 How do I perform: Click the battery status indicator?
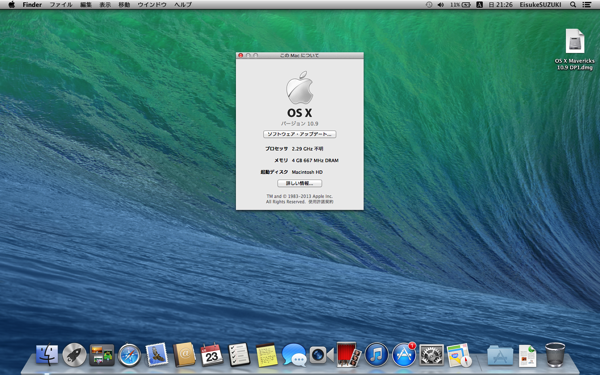(x=460, y=5)
